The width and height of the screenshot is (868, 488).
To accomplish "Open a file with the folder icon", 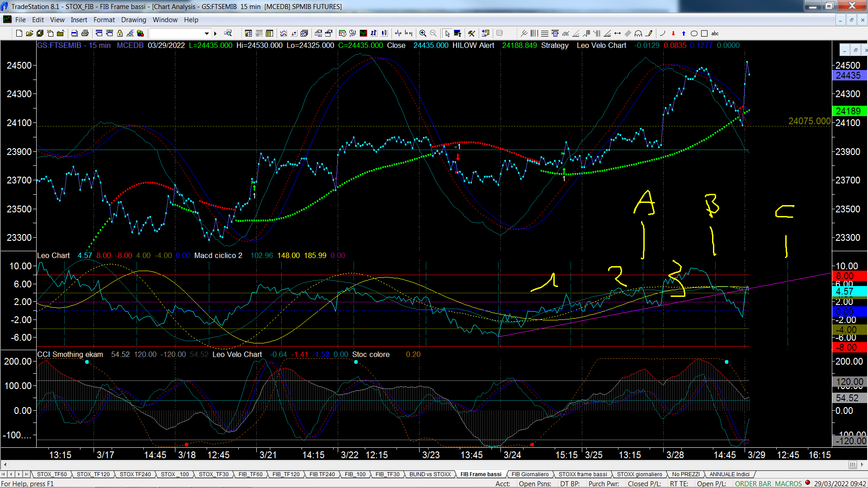I will click(29, 33).
